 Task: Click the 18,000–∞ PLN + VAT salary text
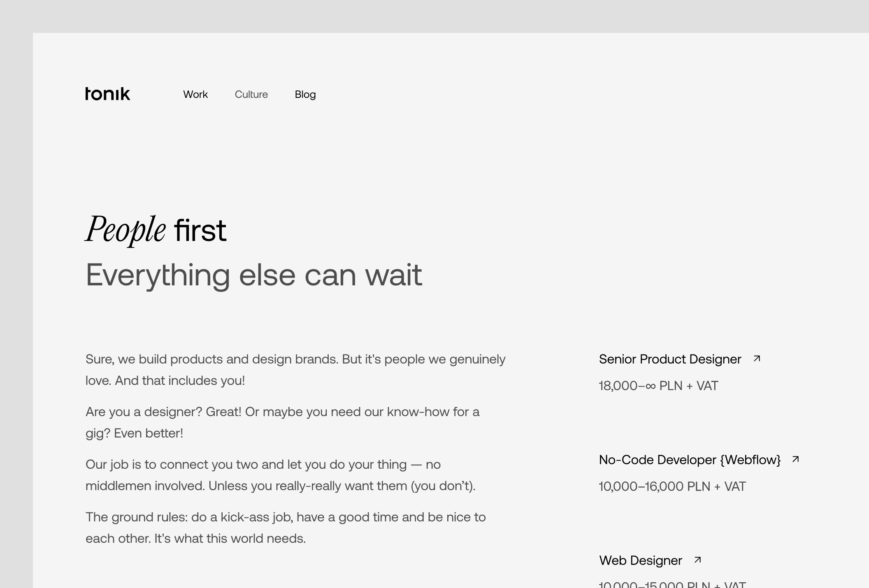[658, 386]
